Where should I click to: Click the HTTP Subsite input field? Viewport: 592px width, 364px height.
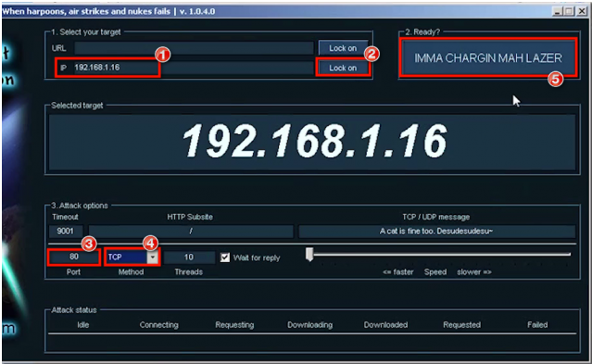[x=191, y=231]
